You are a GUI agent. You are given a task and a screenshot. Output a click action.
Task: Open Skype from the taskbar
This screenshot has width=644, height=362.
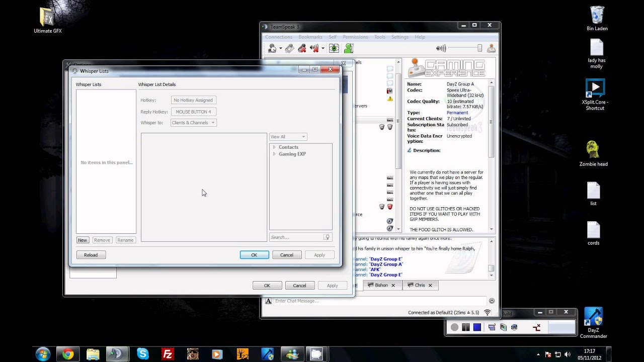(x=142, y=354)
